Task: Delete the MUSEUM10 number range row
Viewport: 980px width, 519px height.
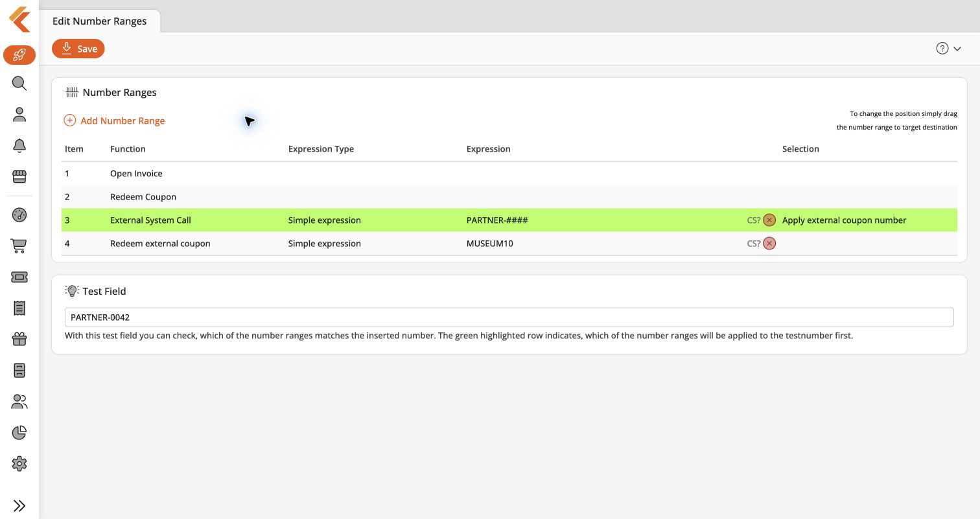Action: click(x=769, y=244)
